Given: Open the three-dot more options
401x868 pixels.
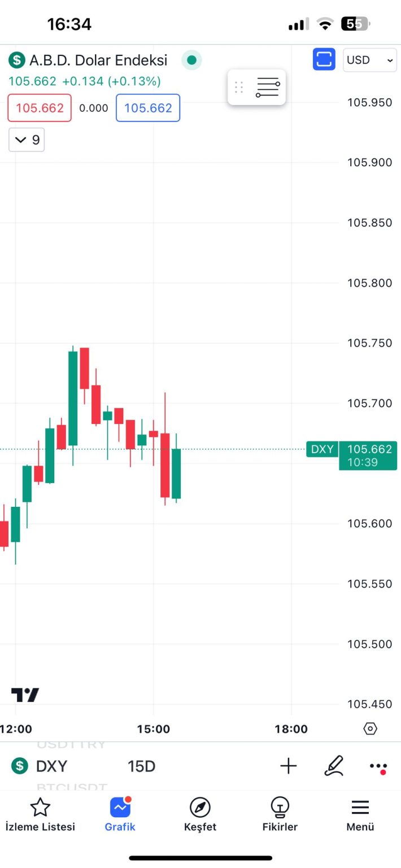Looking at the screenshot, I should click(x=378, y=766).
